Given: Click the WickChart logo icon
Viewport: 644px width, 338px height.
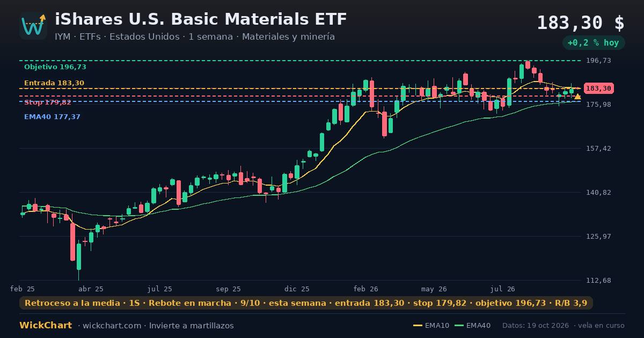Looking at the screenshot, I should [33, 26].
